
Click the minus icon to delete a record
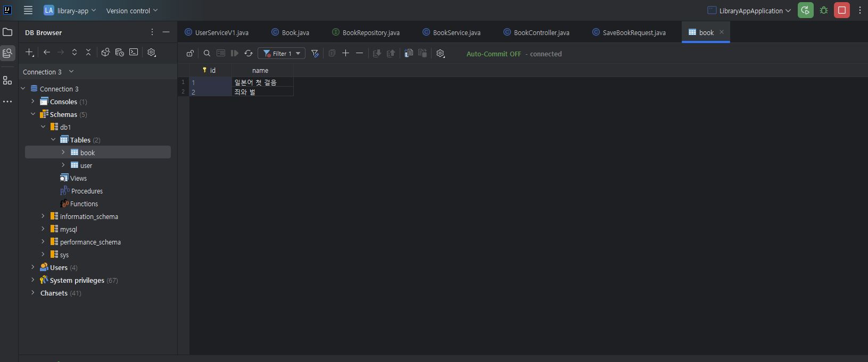[x=359, y=53]
